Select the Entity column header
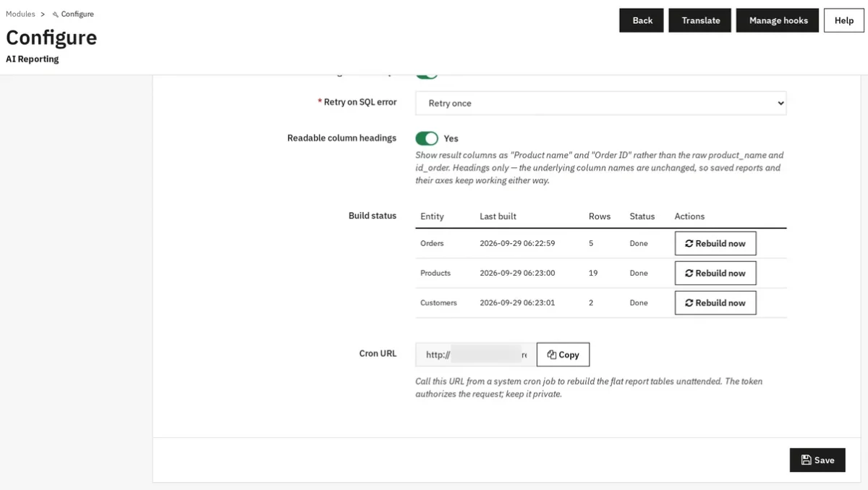The height and width of the screenshot is (490, 868). tap(432, 216)
